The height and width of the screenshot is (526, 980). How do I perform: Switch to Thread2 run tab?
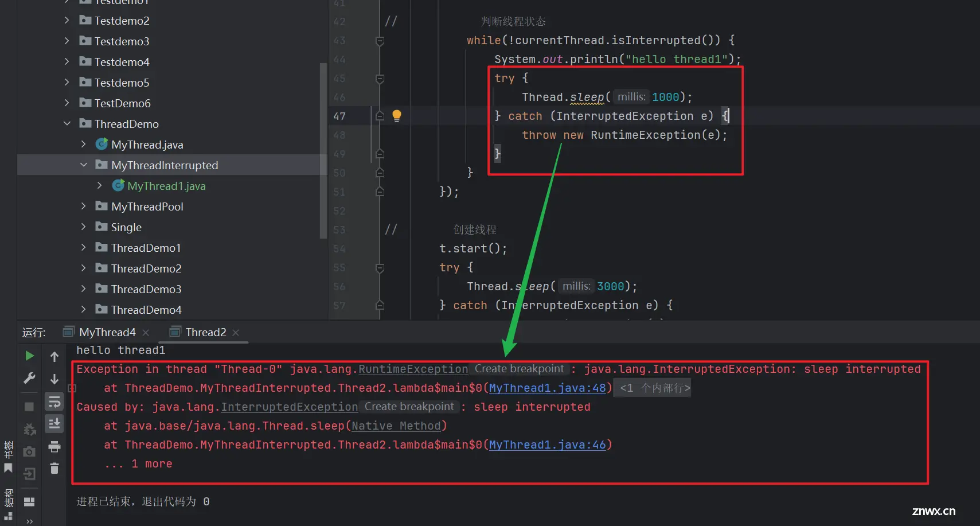(x=206, y=332)
